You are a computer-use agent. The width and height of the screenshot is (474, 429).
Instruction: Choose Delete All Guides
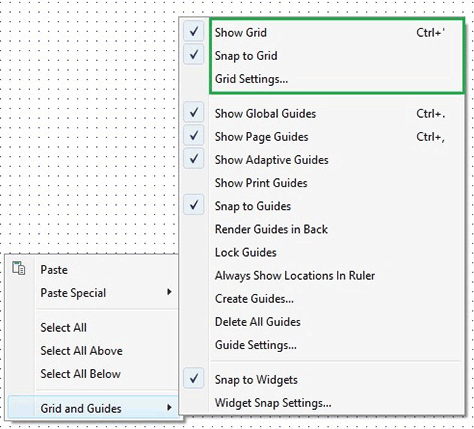[x=258, y=322]
